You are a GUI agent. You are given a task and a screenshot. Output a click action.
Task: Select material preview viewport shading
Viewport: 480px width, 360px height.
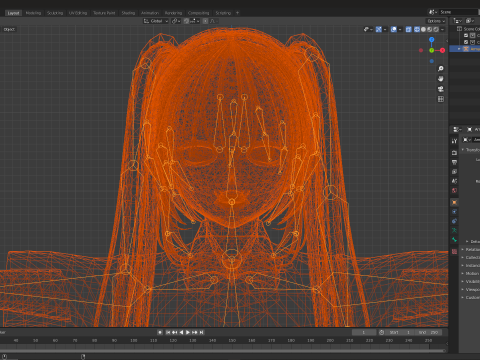430,29
